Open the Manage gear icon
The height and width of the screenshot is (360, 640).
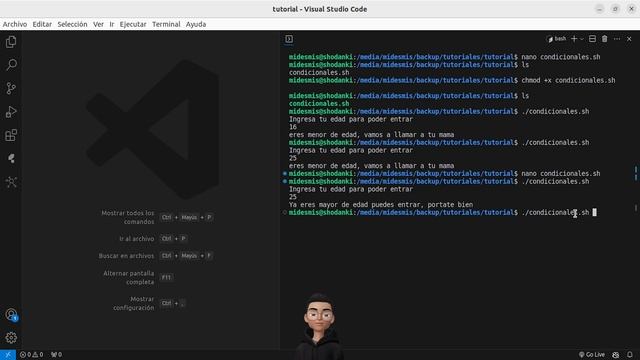[11, 338]
